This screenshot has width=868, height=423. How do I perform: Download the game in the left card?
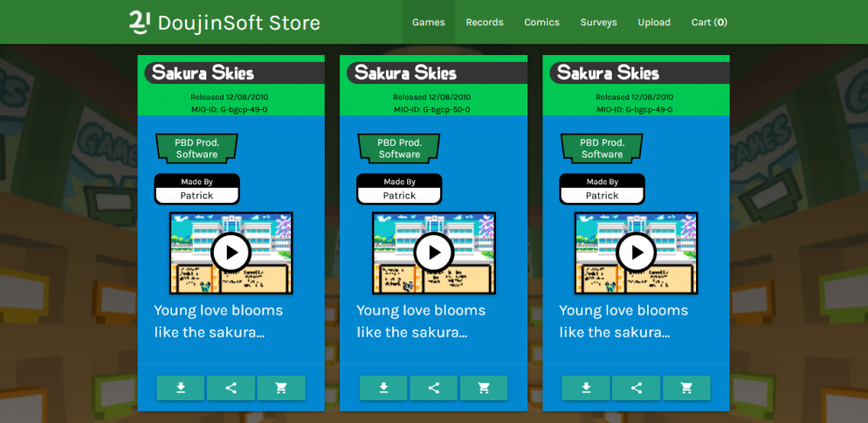pos(181,388)
